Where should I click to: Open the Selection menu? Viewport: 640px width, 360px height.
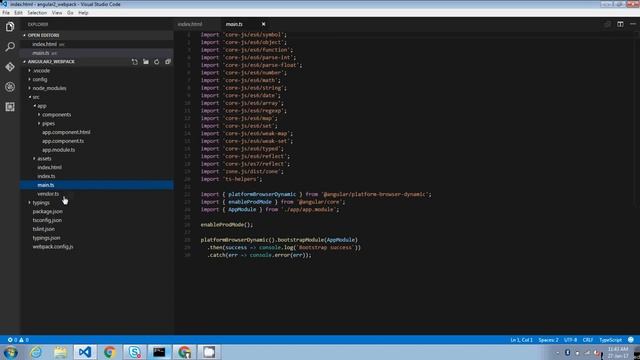click(37, 13)
